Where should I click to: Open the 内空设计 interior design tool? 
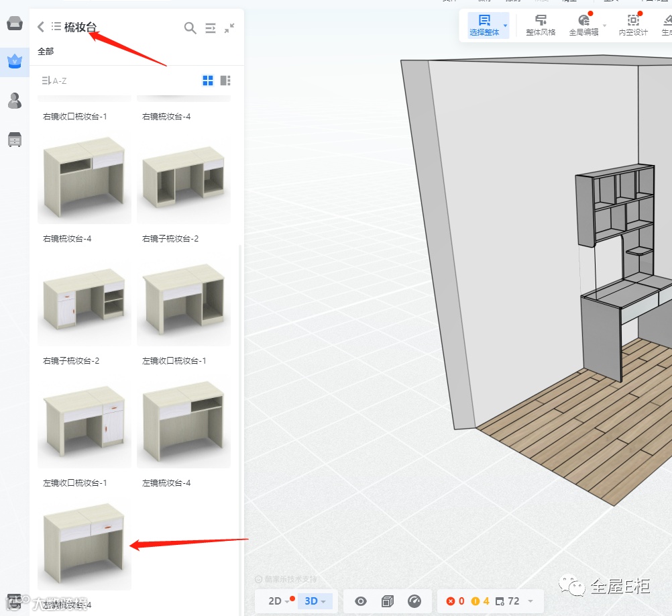[x=633, y=25]
